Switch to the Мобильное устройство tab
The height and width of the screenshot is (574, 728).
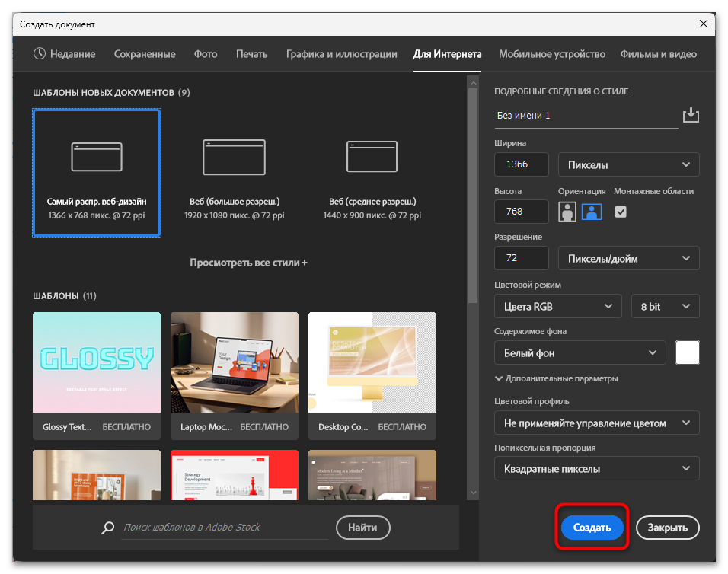tap(551, 54)
